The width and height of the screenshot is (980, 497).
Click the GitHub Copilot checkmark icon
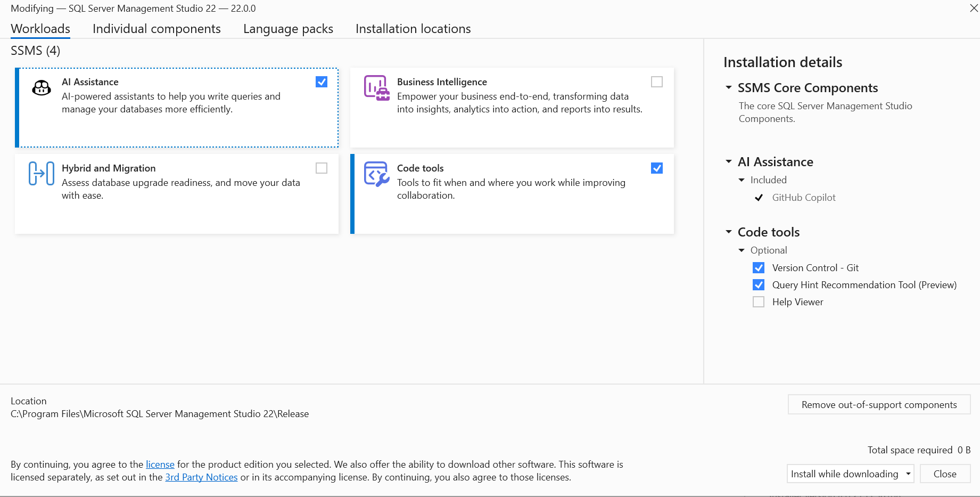759,198
